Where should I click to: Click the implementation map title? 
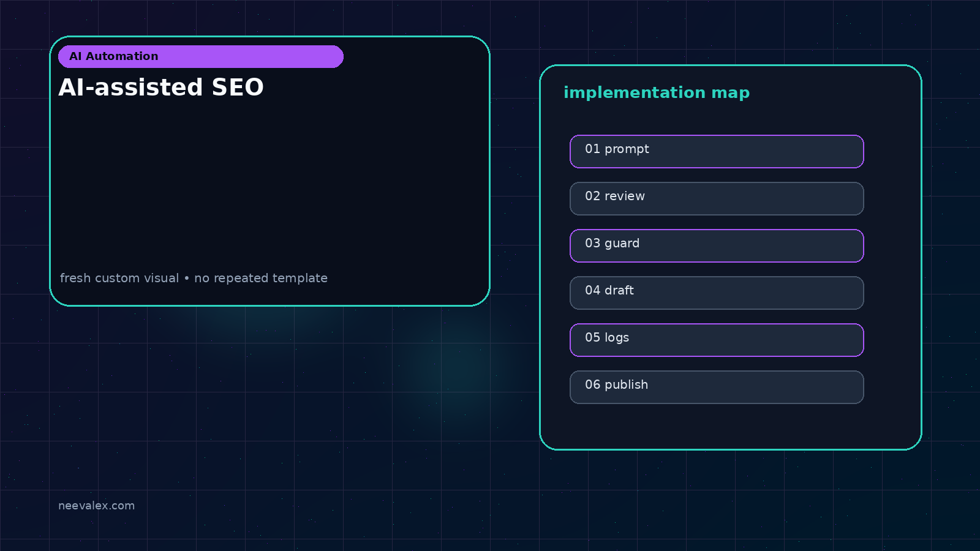click(x=657, y=92)
